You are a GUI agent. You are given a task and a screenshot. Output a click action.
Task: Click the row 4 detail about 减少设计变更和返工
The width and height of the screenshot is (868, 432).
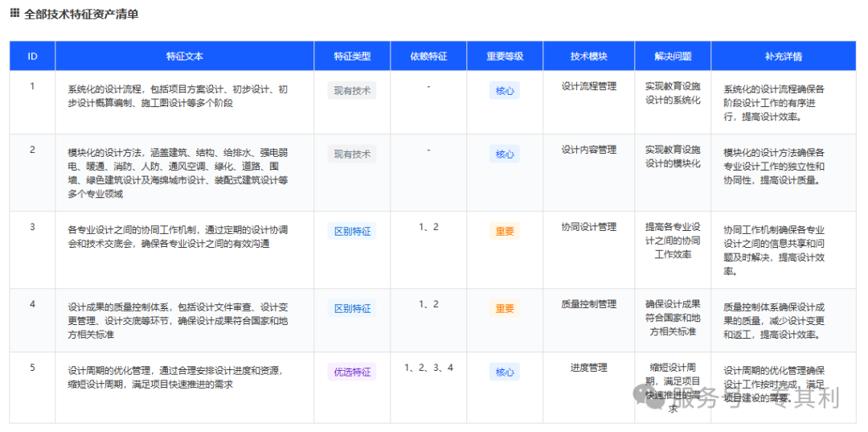[x=775, y=321]
